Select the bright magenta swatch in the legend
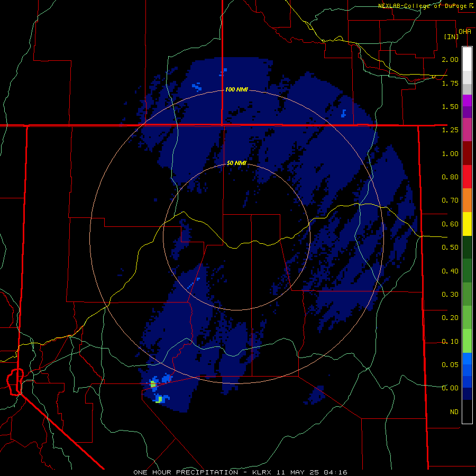Image resolution: width=476 pixels, height=476 pixels. pos(467,100)
